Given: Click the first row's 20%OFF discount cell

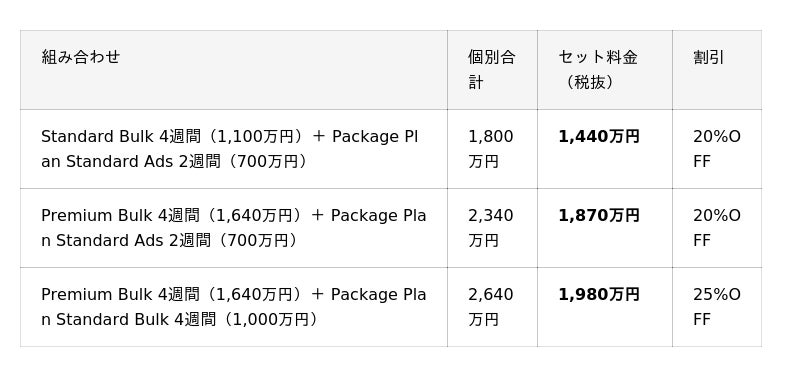Looking at the screenshot, I should 717,149.
